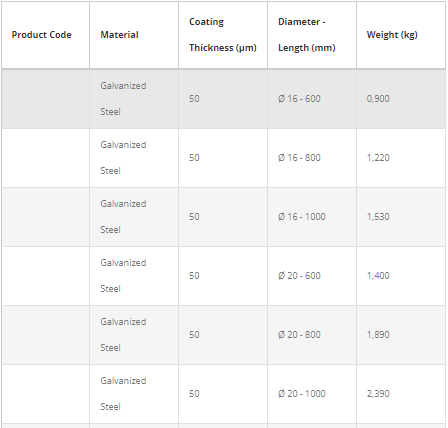Select the 2,390 weight cell

point(401,394)
